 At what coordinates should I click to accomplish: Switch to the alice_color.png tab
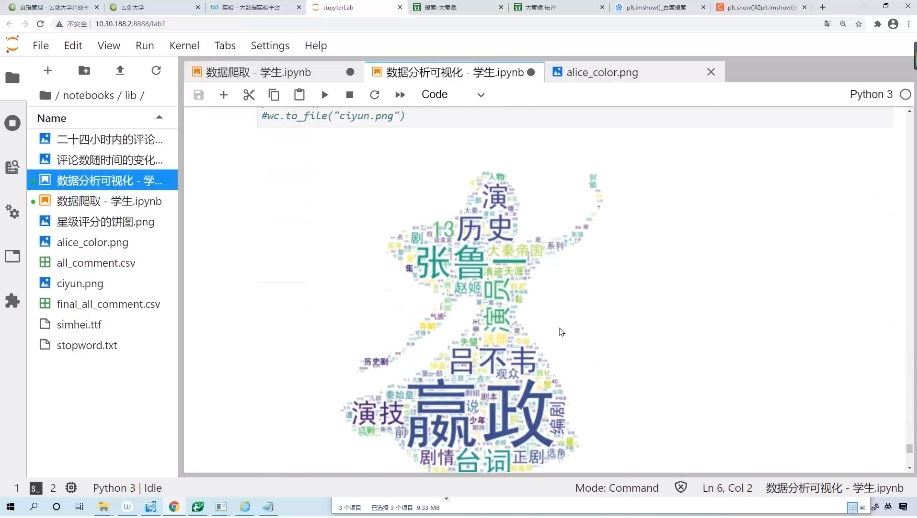pyautogui.click(x=602, y=72)
